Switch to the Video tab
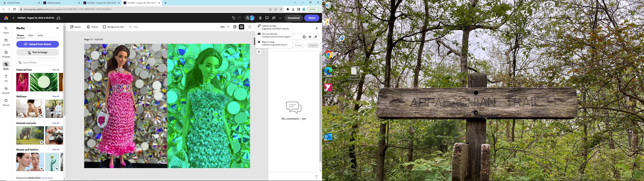The height and width of the screenshot is (181, 644). [31, 36]
